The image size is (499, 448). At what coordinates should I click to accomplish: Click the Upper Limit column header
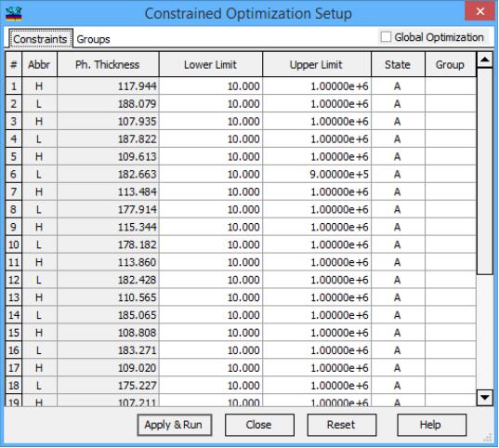point(317,65)
